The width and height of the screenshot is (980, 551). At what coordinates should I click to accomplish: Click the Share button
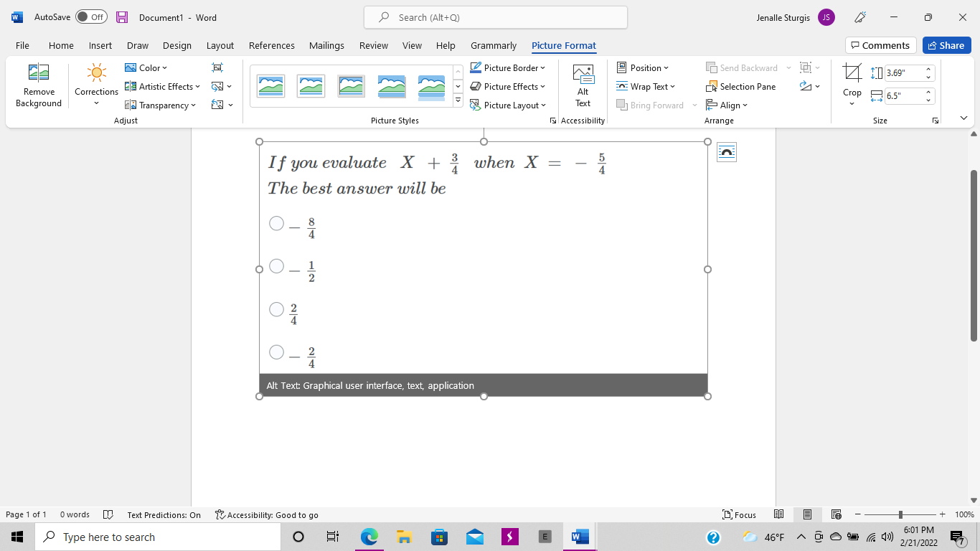click(x=946, y=44)
